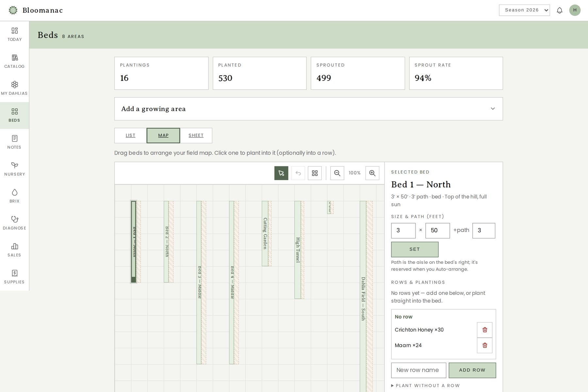Go to My Dahlias section

[14, 89]
